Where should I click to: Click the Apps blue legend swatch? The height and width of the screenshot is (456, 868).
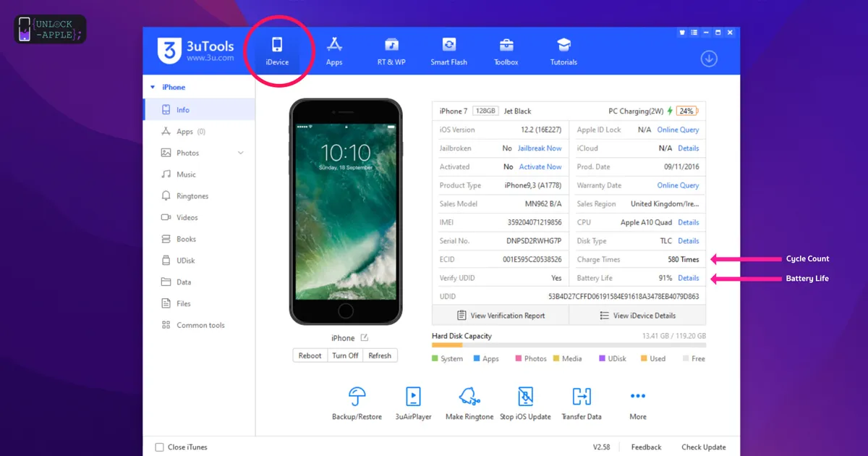(x=477, y=358)
